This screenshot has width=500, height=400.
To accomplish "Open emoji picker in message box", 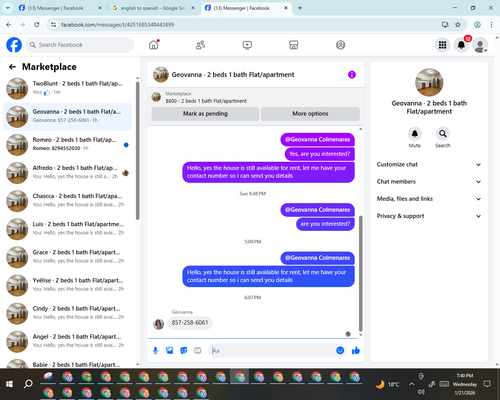I will [340, 350].
